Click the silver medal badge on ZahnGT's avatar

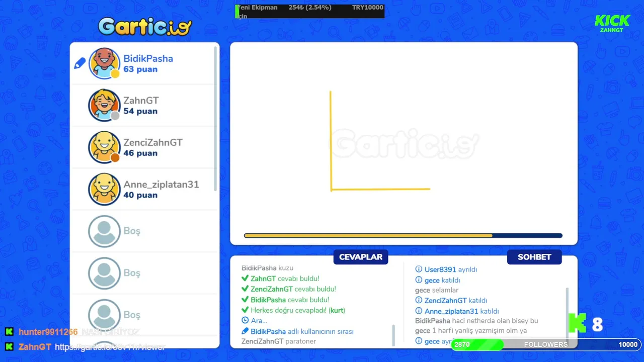coord(115,116)
